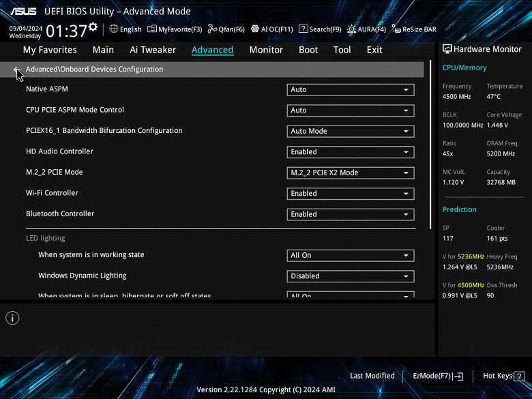Open MyFavorite(F3) list
The height and width of the screenshot is (399, 532).
[x=175, y=29]
